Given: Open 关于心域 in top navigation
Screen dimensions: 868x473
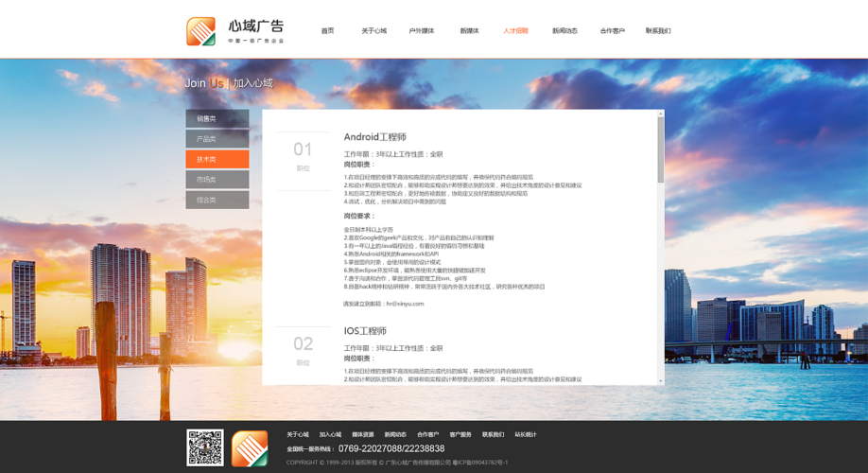Looking at the screenshot, I should [374, 31].
